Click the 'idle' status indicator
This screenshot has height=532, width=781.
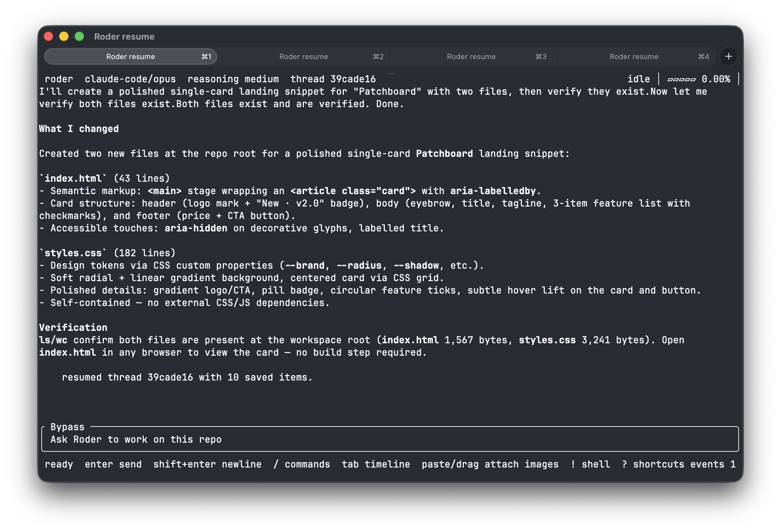(639, 79)
